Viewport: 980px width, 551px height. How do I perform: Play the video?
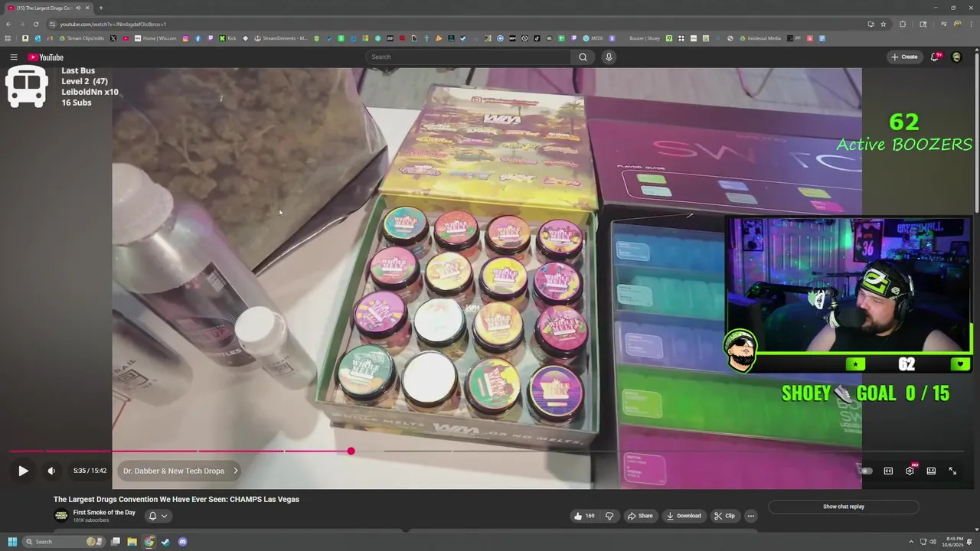(x=23, y=471)
